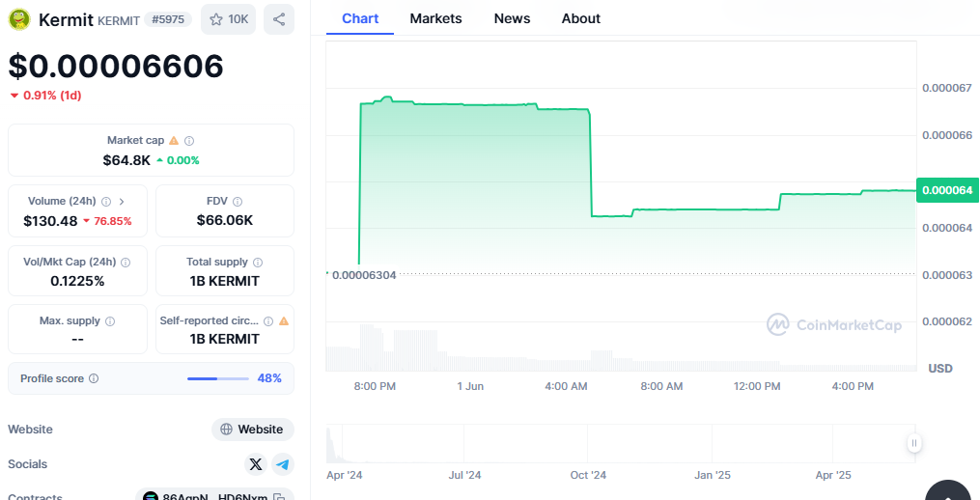Show Volume (24h) info icon
The width and height of the screenshot is (980, 500).
106,201
